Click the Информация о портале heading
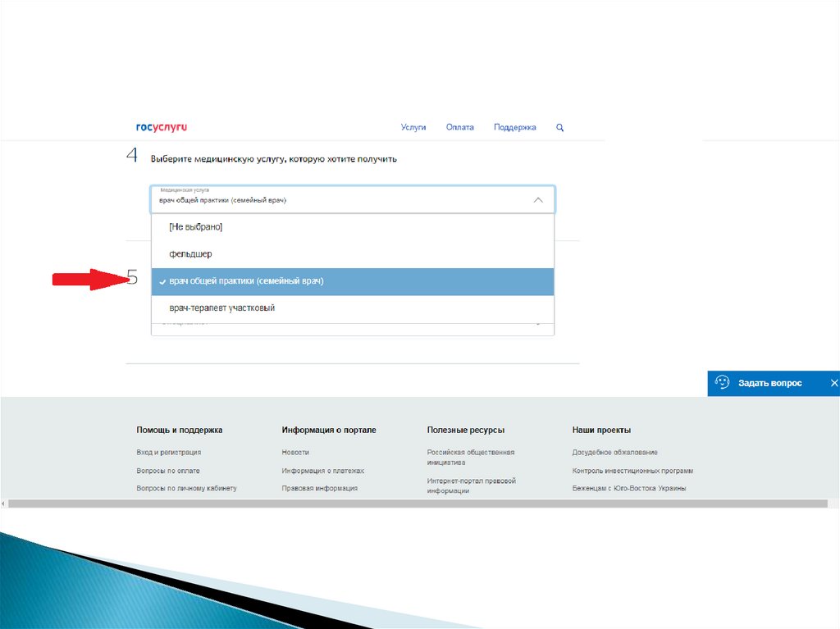This screenshot has height=629, width=840. pos(328,430)
